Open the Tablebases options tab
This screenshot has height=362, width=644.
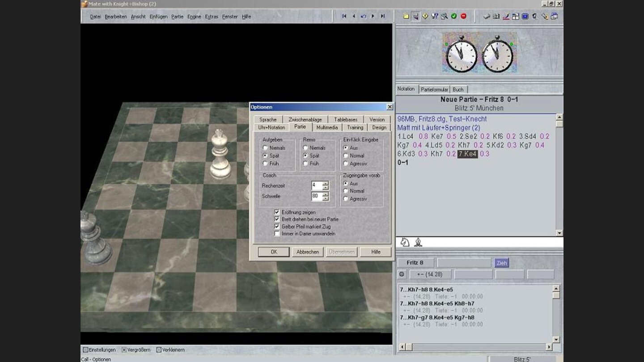tap(346, 119)
